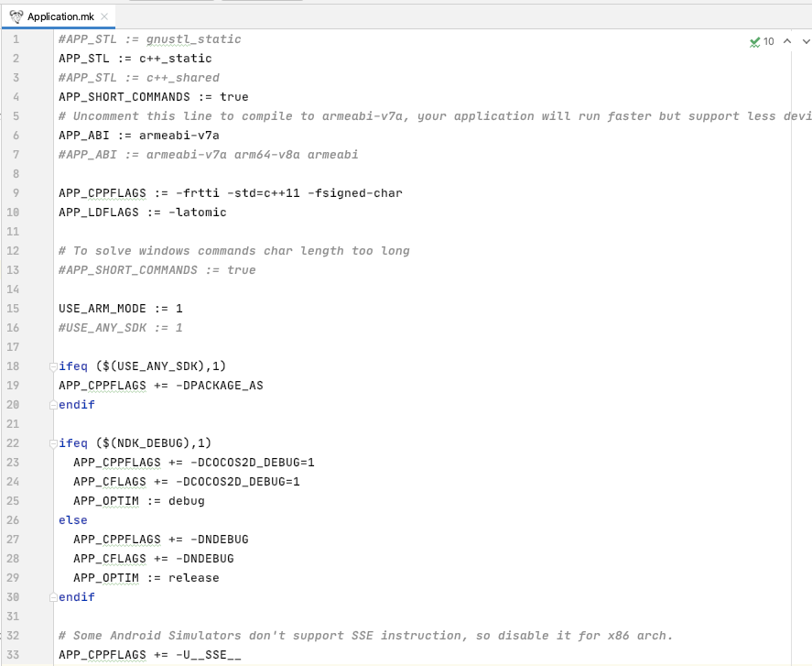Click 'APP_CFLAGS += -DCOCOS2D_DEBUG=1' line
Screen dimensions: 812x666
click(187, 482)
